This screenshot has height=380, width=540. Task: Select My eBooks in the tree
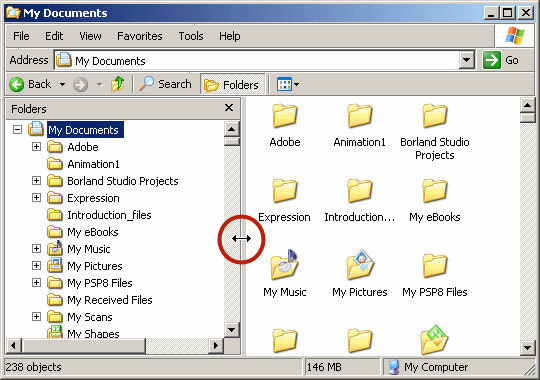[x=93, y=232]
